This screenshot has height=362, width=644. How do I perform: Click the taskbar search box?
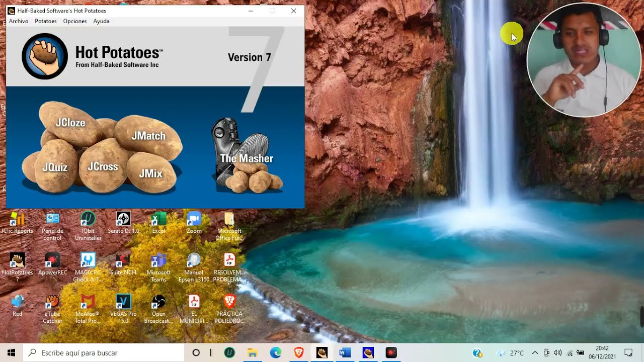104,353
